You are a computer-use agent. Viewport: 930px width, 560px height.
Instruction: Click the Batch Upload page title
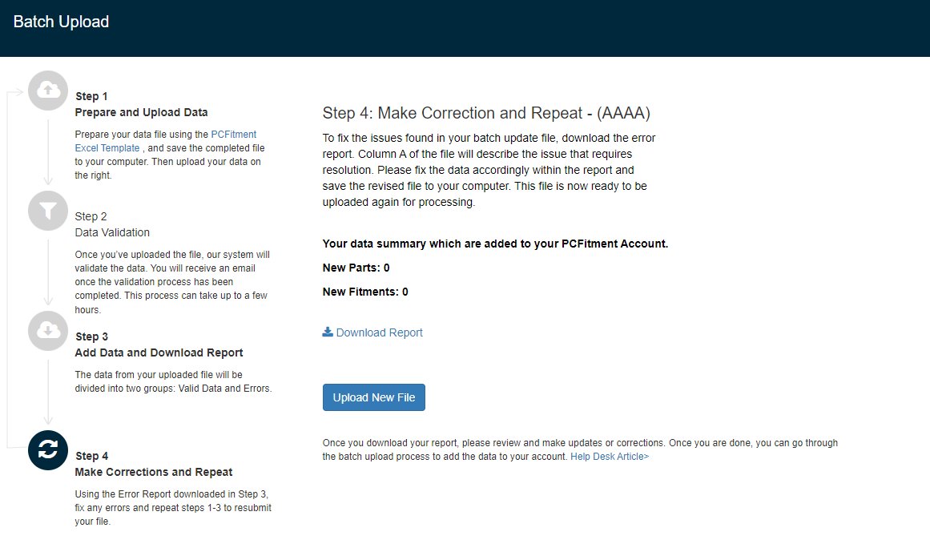point(61,22)
